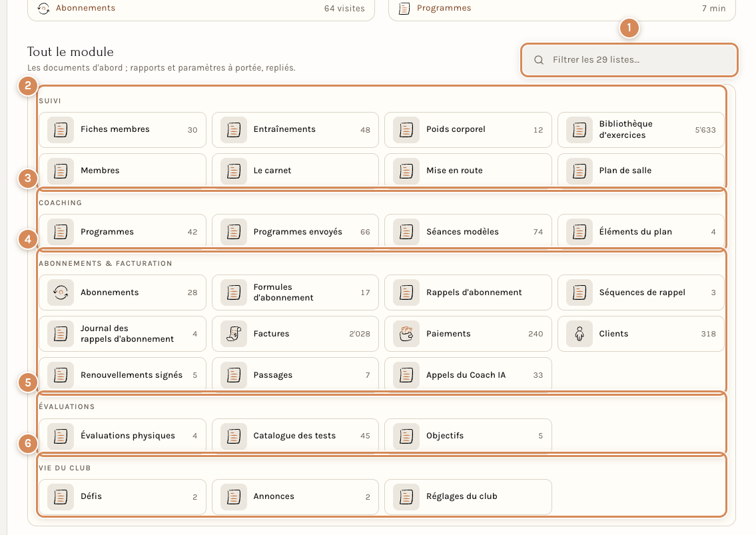The width and height of the screenshot is (756, 535).
Task: Click the VIE DU CLUB heading
Action: [65, 468]
